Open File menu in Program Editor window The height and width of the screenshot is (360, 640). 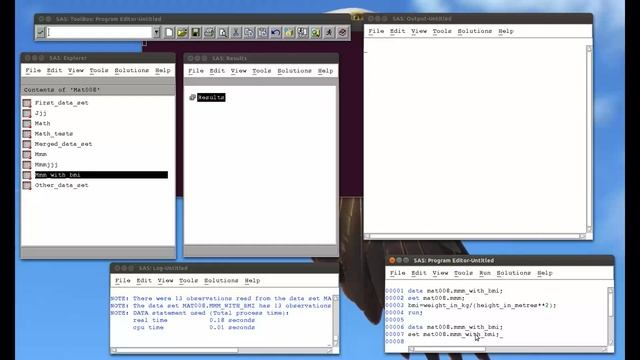point(398,273)
